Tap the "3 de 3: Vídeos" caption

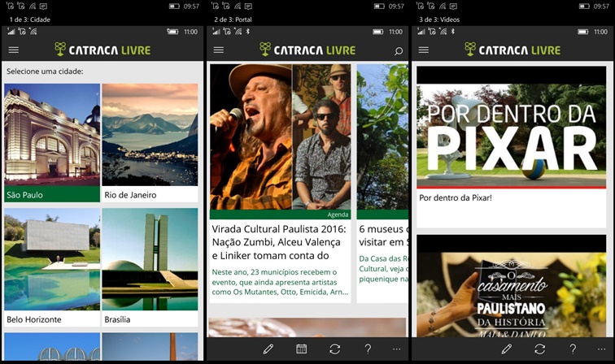(439, 19)
